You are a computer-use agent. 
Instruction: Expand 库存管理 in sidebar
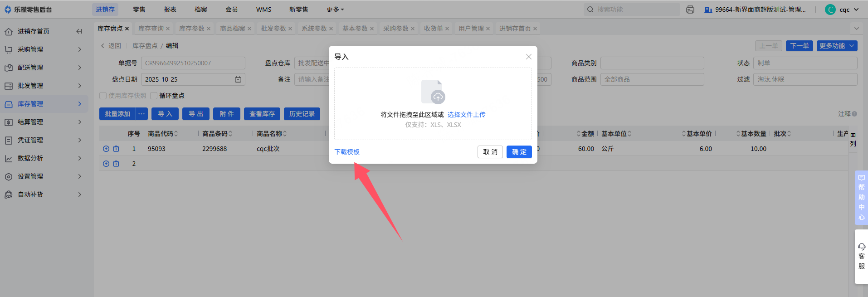click(x=80, y=104)
